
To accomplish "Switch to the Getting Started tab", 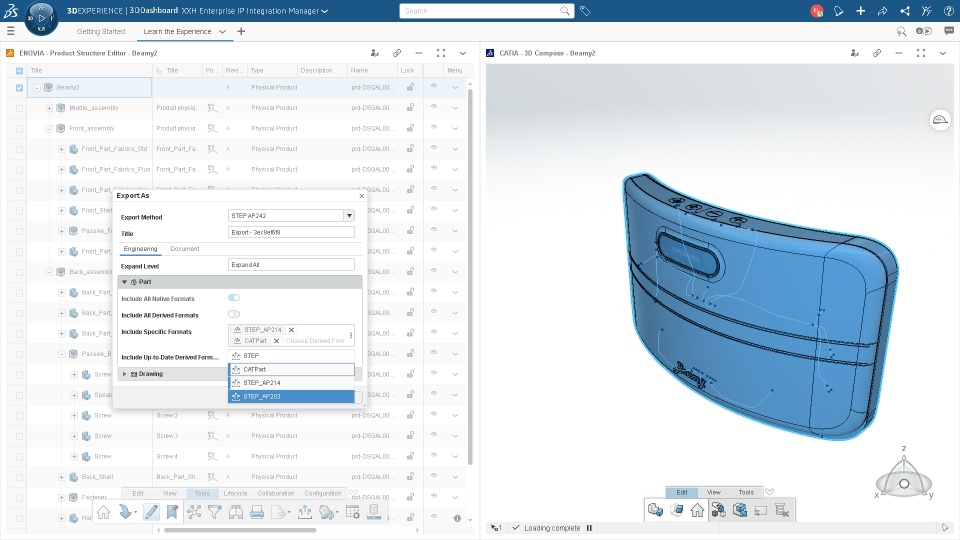I will 101,31.
